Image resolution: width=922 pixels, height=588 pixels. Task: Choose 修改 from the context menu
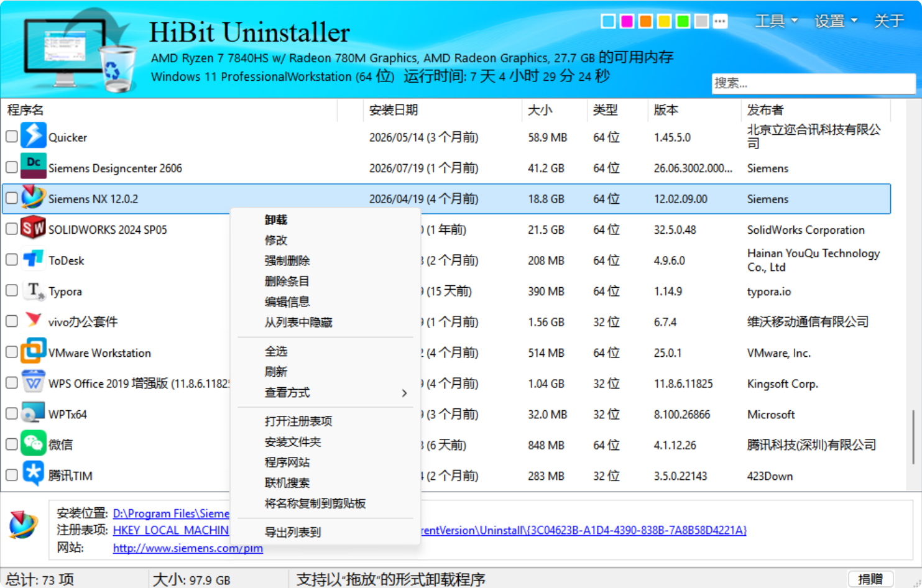pos(325,241)
